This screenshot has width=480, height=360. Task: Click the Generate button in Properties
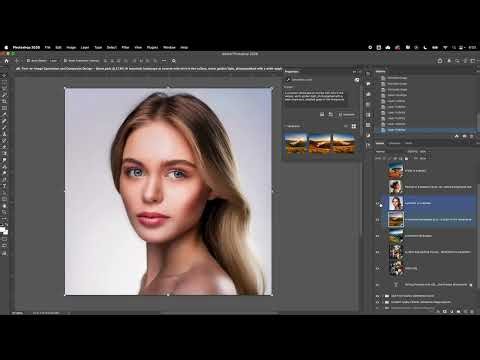(x=347, y=115)
